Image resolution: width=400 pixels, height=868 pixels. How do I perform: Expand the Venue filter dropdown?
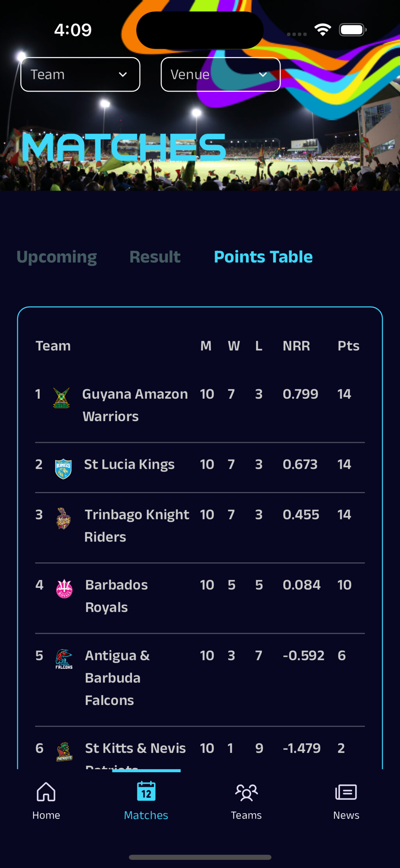point(221,74)
